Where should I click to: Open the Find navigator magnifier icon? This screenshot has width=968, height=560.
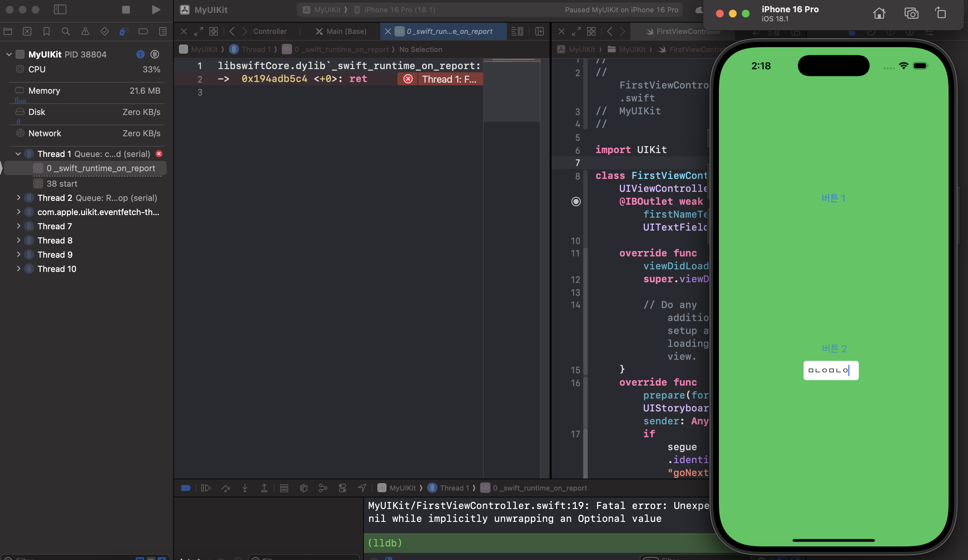coord(66,31)
